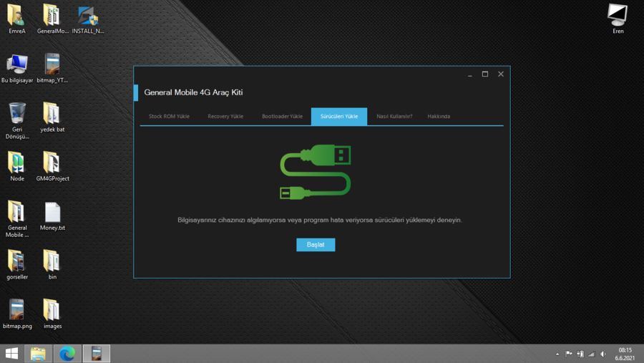644x363 pixels.
Task: Select the GM4GProject folder
Action: coord(52,167)
